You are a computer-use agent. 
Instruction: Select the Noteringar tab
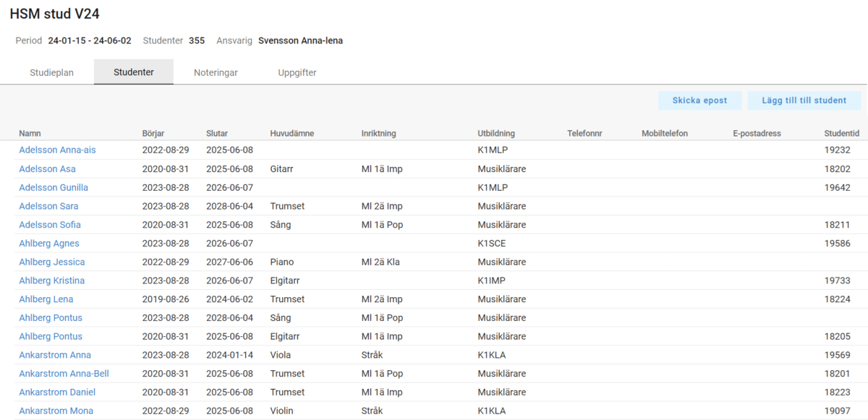click(x=216, y=72)
